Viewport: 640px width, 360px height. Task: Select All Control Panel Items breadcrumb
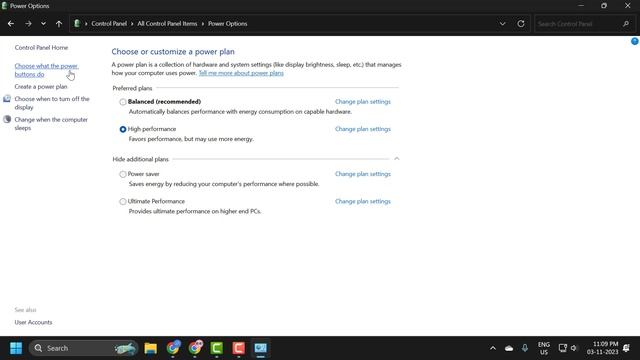[x=167, y=24]
